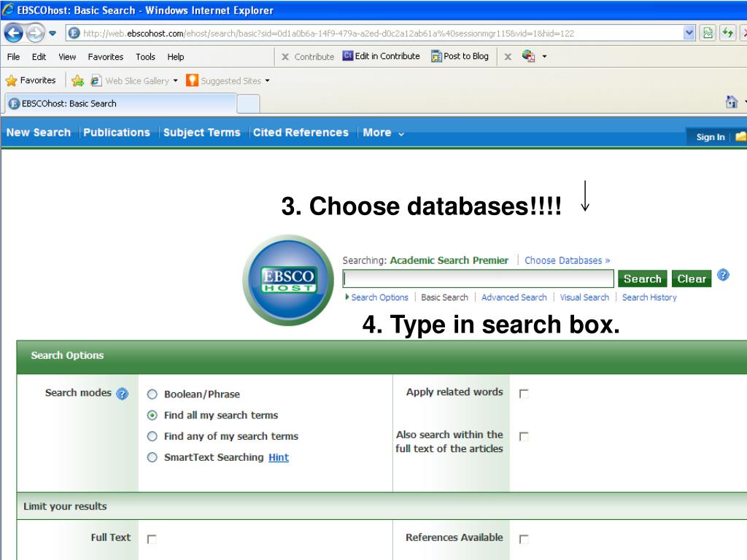Select Find all my search terms
Screen dimensions: 747x560
click(152, 415)
